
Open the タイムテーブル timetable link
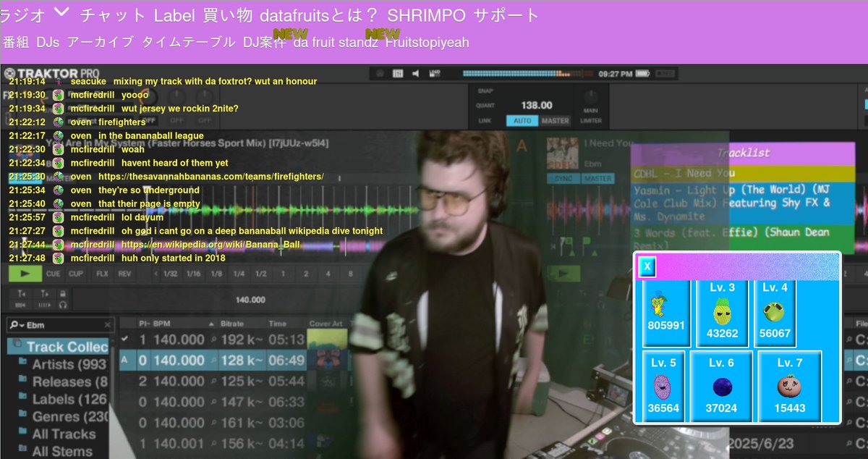[x=188, y=42]
